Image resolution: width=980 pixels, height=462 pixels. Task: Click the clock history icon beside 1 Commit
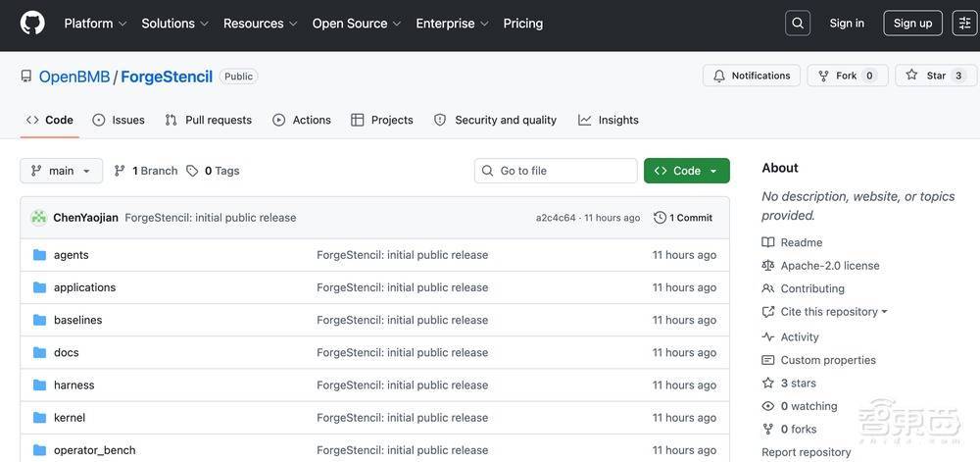pos(660,218)
